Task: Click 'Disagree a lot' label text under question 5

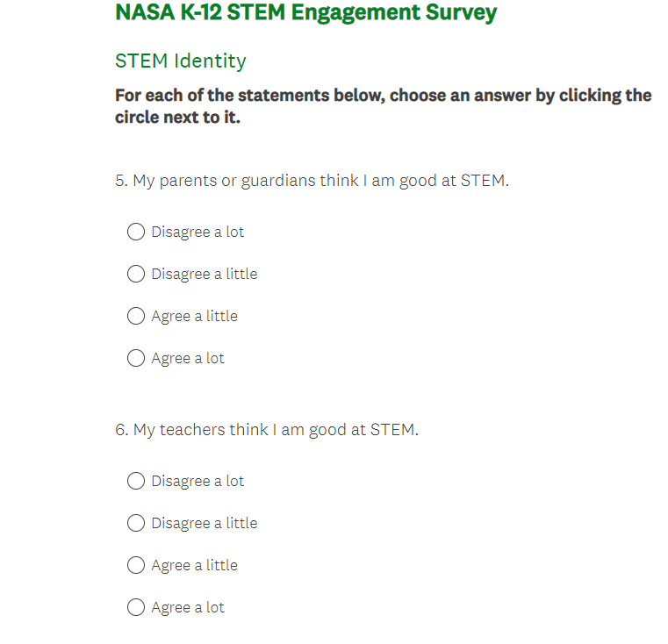Action: coord(198,232)
